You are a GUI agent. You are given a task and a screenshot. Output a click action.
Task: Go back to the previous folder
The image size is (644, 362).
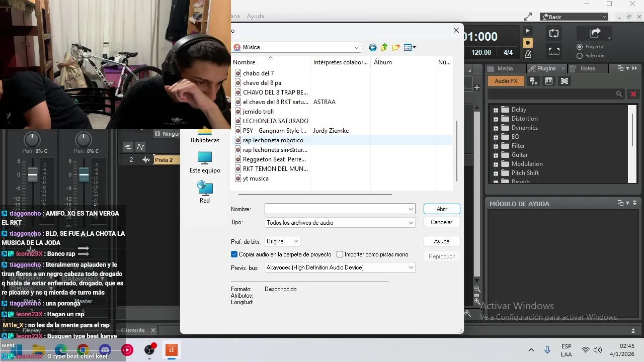coord(373,47)
